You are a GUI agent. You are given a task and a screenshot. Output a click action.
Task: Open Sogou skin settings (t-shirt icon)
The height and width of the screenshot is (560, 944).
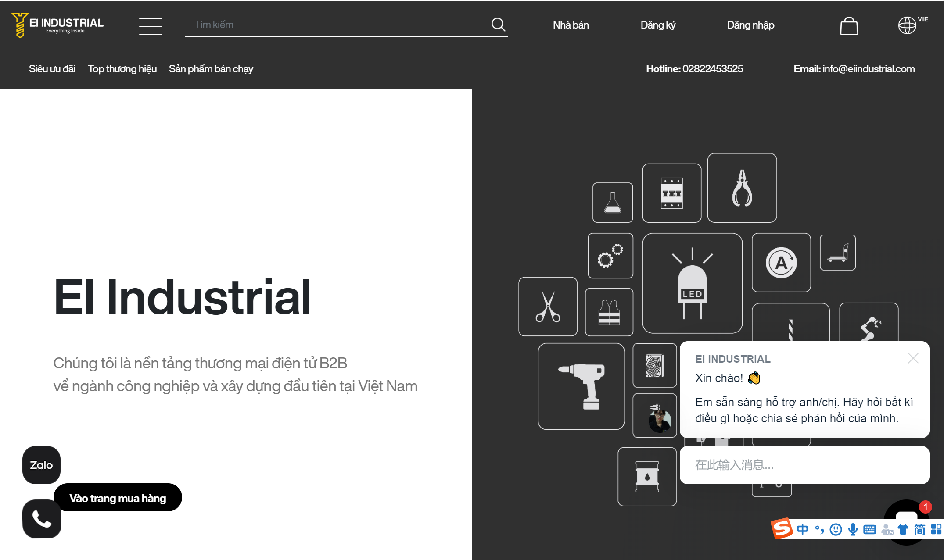(x=903, y=529)
